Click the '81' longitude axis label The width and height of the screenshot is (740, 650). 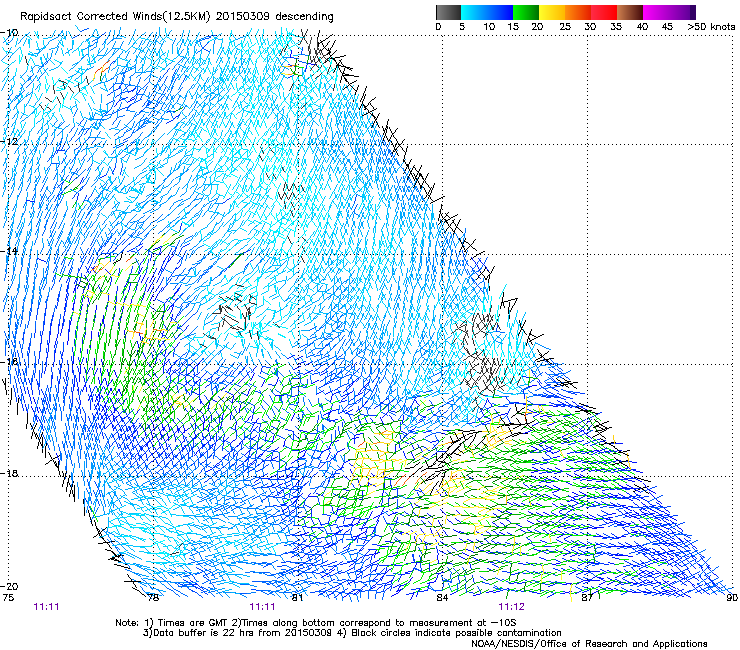tap(297, 598)
